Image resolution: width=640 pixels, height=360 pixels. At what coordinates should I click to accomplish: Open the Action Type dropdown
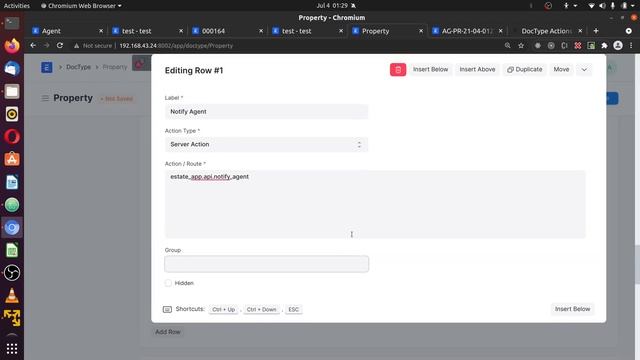pos(266,144)
